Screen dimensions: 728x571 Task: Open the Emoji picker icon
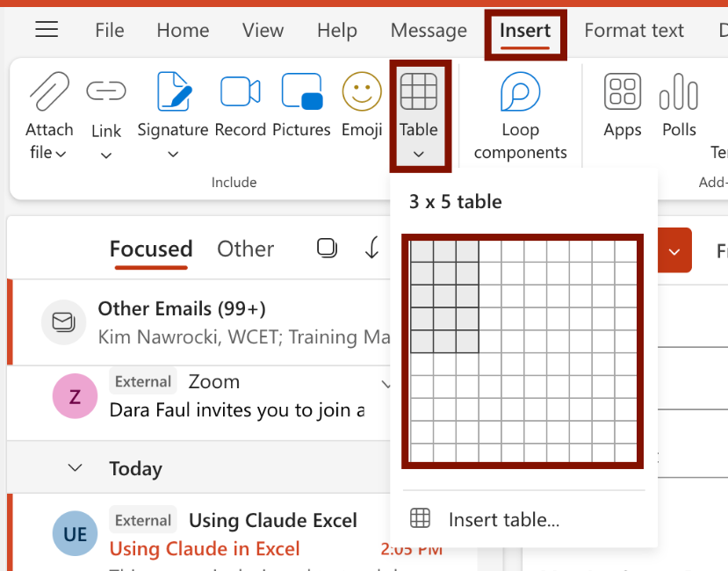[361, 90]
